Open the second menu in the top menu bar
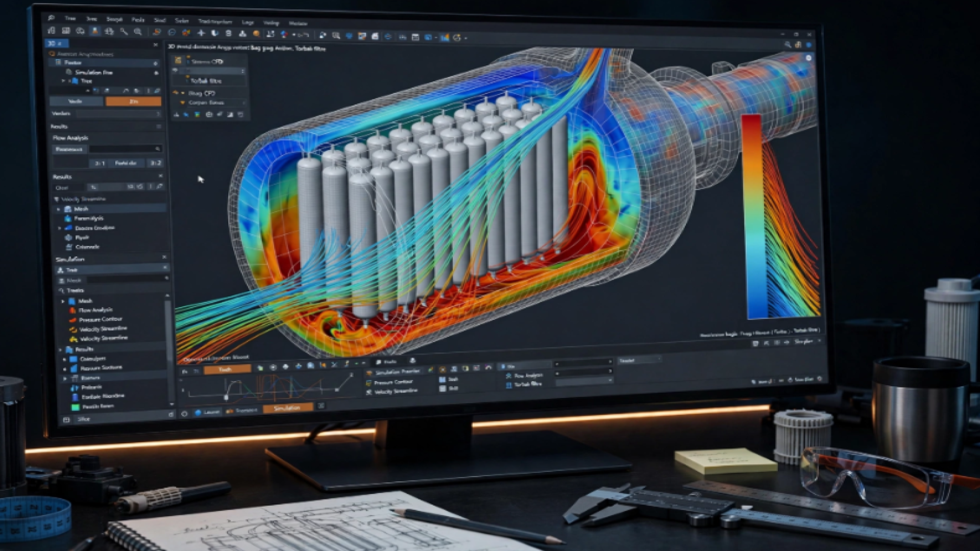 click(x=91, y=19)
